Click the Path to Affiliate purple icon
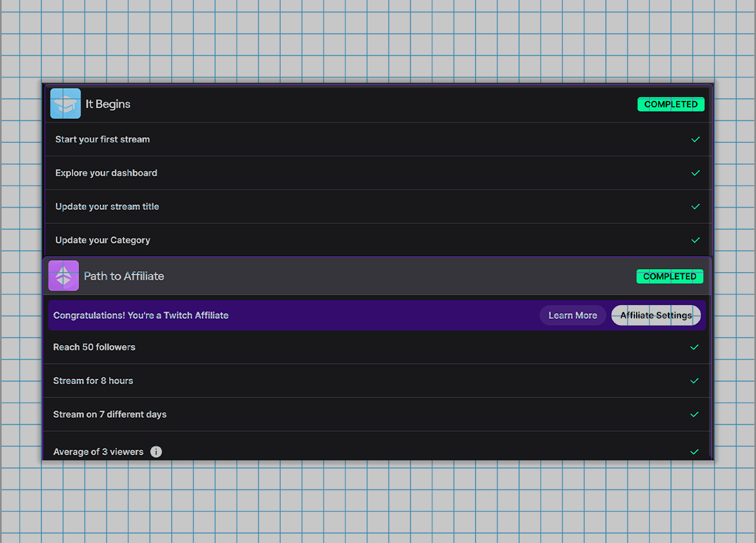Image resolution: width=756 pixels, height=543 pixels. 64,276
